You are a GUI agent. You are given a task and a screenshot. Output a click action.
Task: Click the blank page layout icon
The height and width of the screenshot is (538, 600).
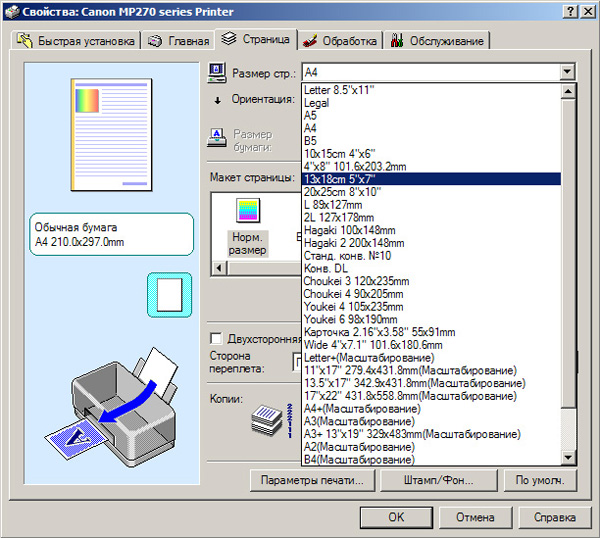(x=170, y=295)
